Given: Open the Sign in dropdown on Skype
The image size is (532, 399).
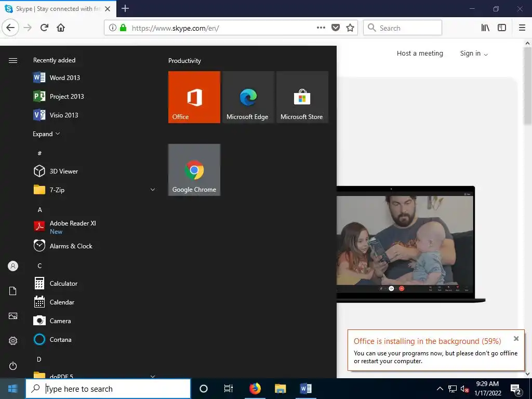Looking at the screenshot, I should 474,54.
